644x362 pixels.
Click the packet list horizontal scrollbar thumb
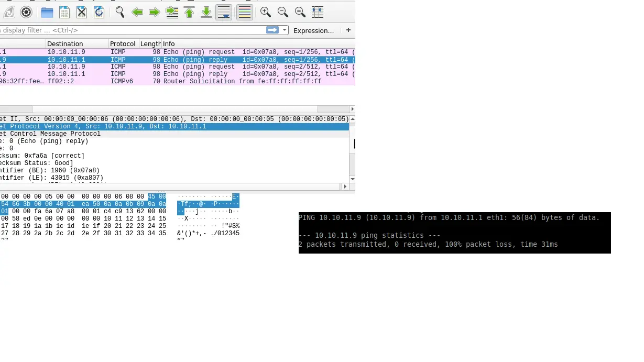pos(175,109)
